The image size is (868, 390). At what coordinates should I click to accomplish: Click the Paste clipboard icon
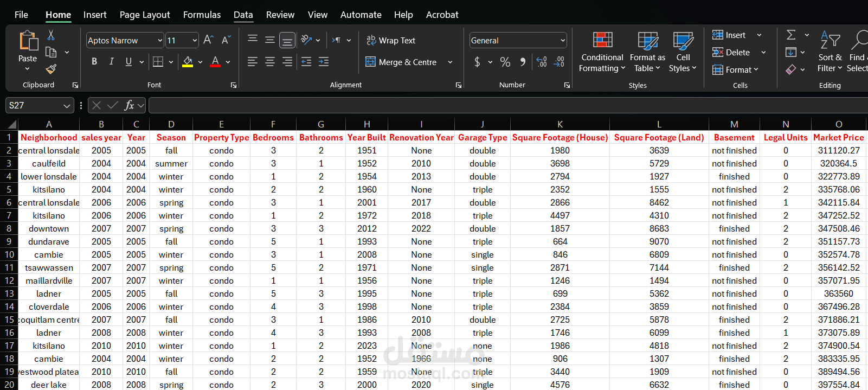point(28,41)
